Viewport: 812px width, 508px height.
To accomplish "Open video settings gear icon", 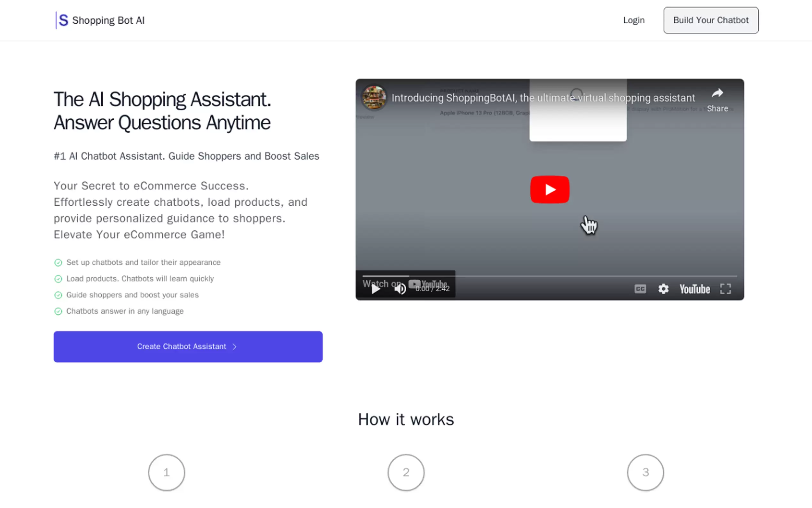I will (x=663, y=289).
